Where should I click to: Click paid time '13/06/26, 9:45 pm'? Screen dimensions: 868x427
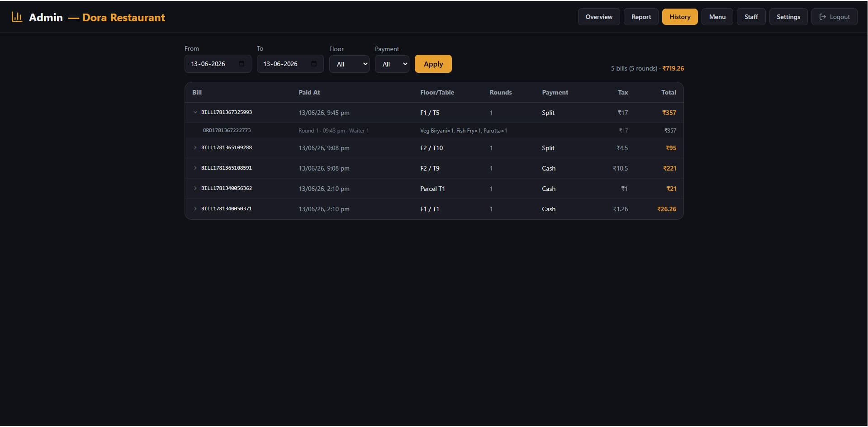click(324, 113)
